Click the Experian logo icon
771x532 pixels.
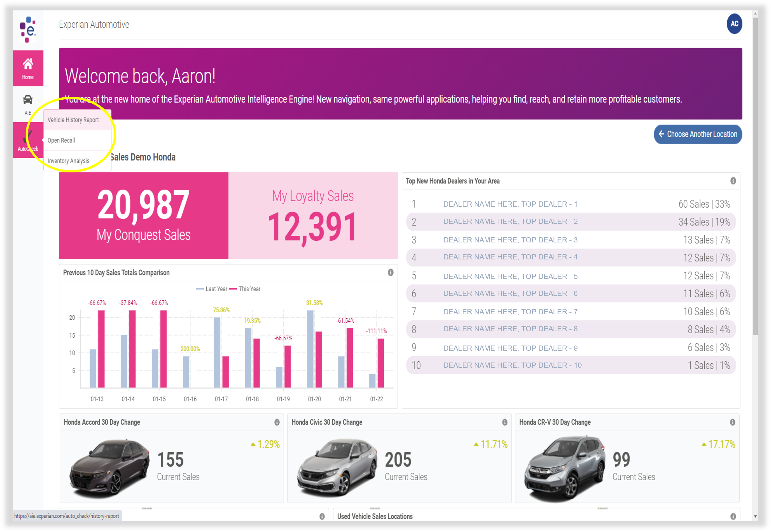[28, 30]
